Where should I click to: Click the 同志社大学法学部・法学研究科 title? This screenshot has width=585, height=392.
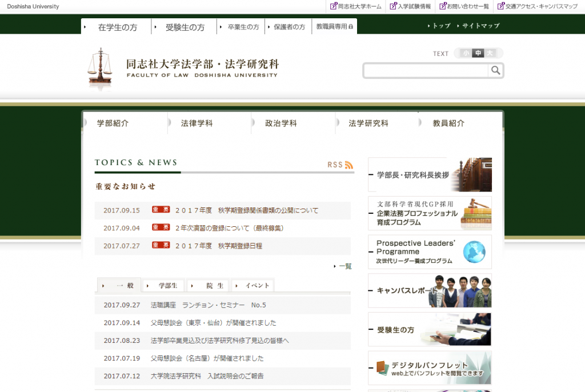202,64
